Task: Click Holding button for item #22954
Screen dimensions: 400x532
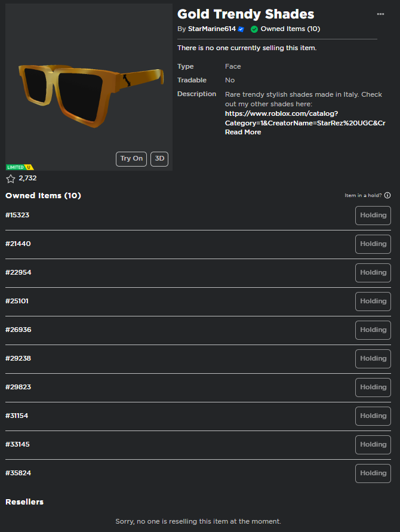Action: point(373,273)
